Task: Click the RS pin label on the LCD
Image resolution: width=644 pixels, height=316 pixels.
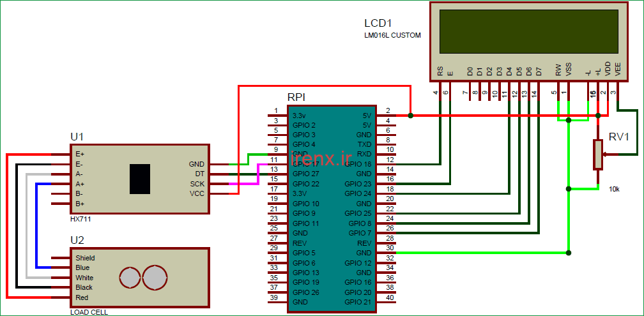Action: 440,71
